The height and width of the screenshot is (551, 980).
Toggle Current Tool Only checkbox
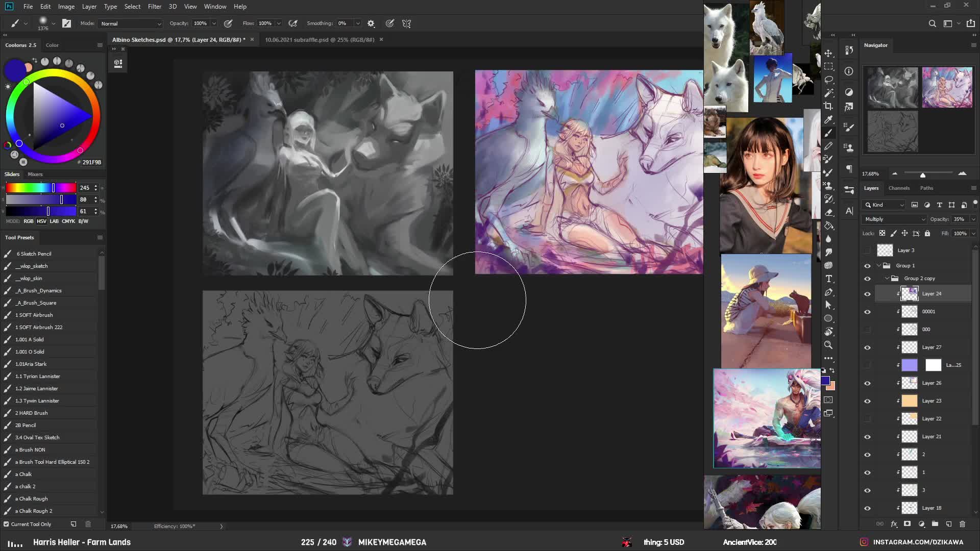pos(6,524)
